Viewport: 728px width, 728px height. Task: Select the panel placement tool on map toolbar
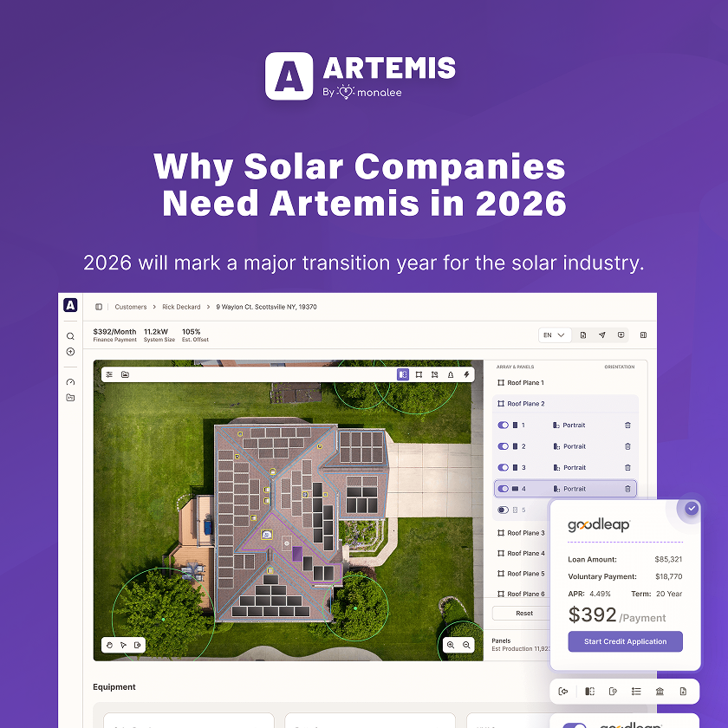click(x=403, y=374)
